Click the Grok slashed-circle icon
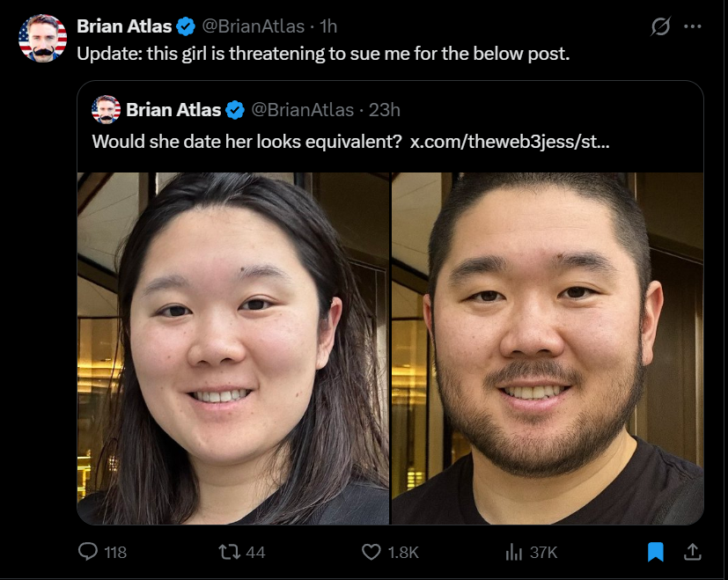728x580 pixels. [x=660, y=26]
